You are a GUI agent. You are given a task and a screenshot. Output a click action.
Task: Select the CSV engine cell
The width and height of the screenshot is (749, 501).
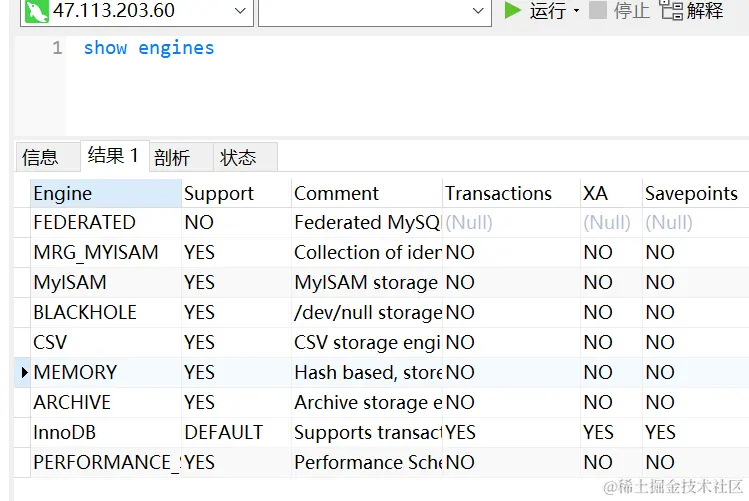click(106, 342)
